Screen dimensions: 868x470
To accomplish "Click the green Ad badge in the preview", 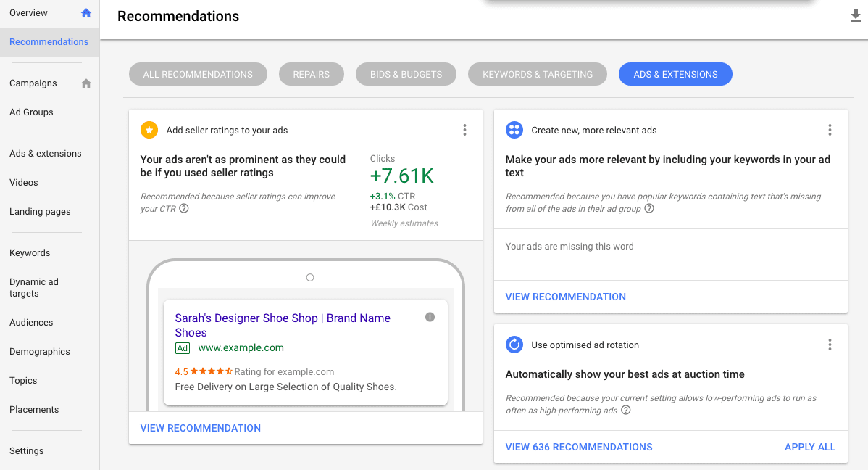I will click(x=182, y=348).
